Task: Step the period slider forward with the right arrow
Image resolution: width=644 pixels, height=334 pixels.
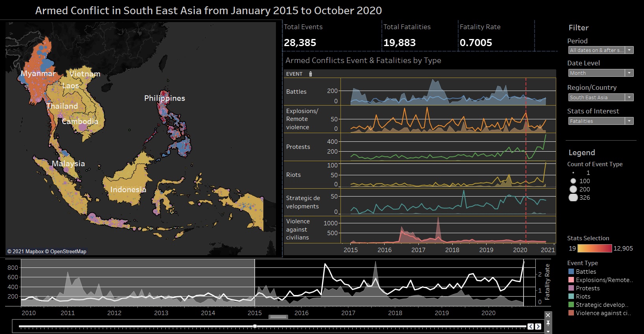Action: 538,326
